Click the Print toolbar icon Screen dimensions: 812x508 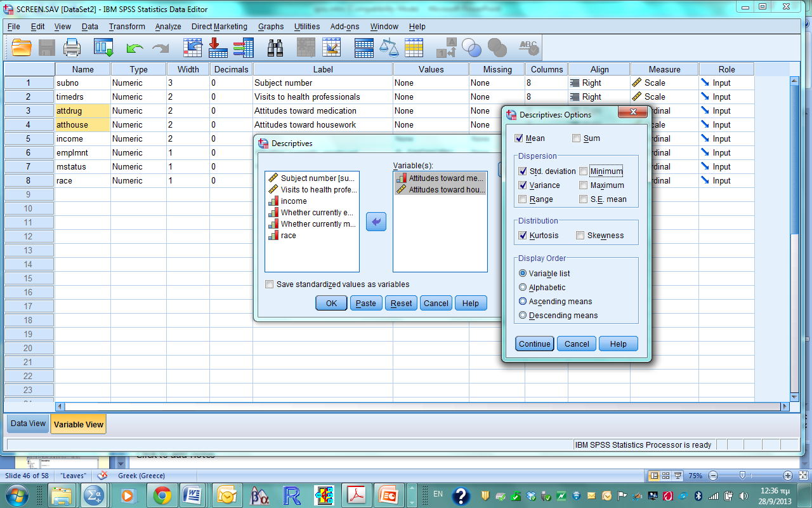click(72, 48)
